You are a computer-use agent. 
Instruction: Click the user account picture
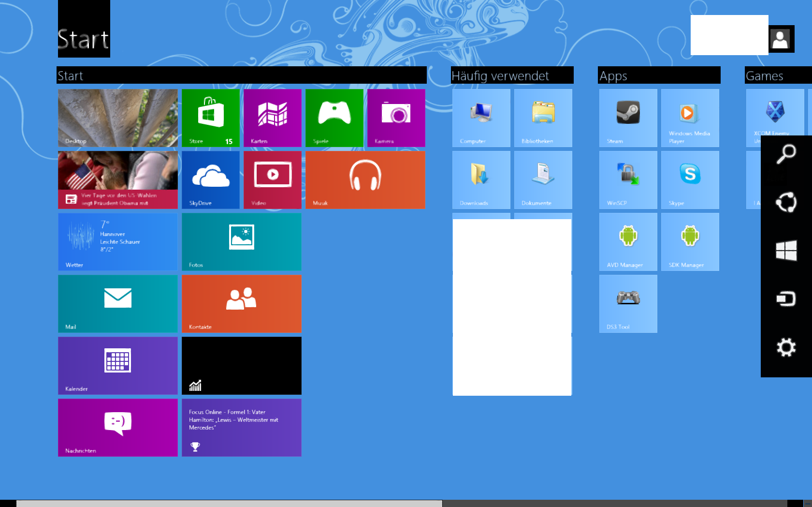click(781, 39)
